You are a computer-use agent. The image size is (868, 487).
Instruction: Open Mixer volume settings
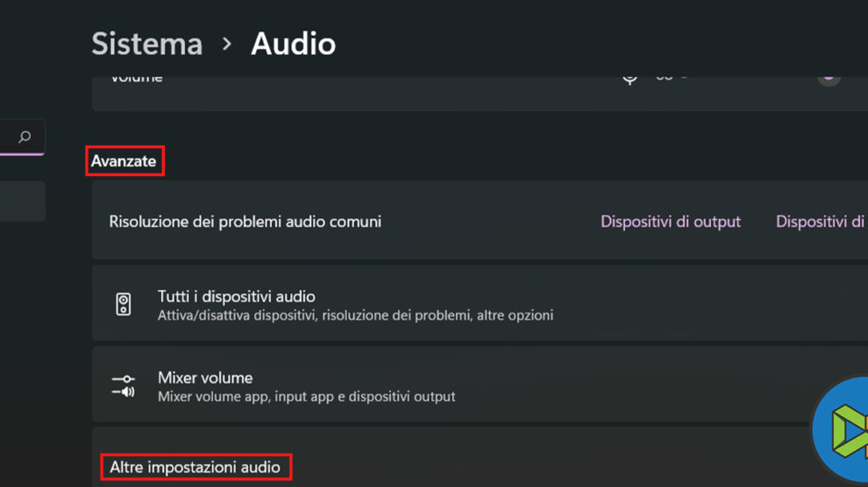(205, 378)
